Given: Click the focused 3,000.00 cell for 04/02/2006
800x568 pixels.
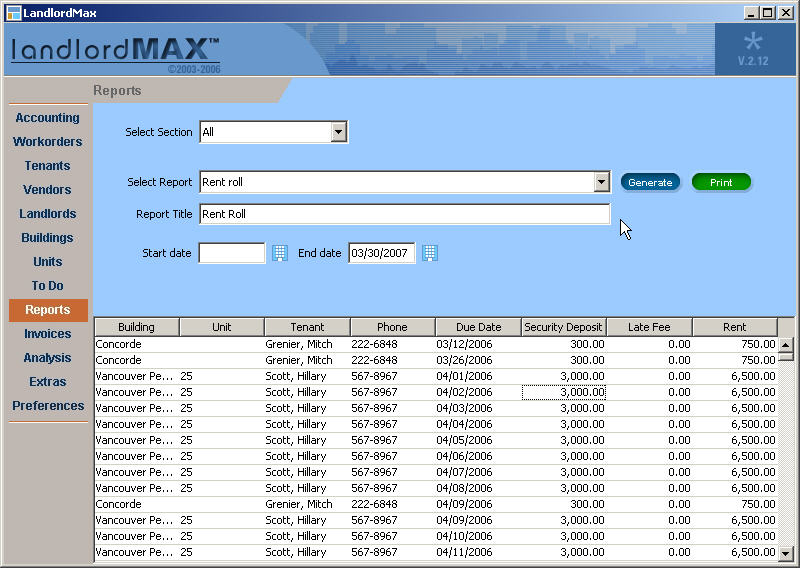Looking at the screenshot, I should (x=564, y=392).
